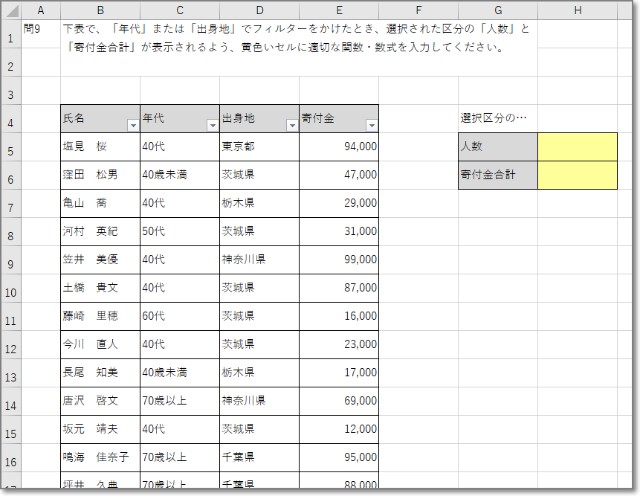
Task: Select the 50代 cell in row 8
Action: pyautogui.click(x=180, y=231)
